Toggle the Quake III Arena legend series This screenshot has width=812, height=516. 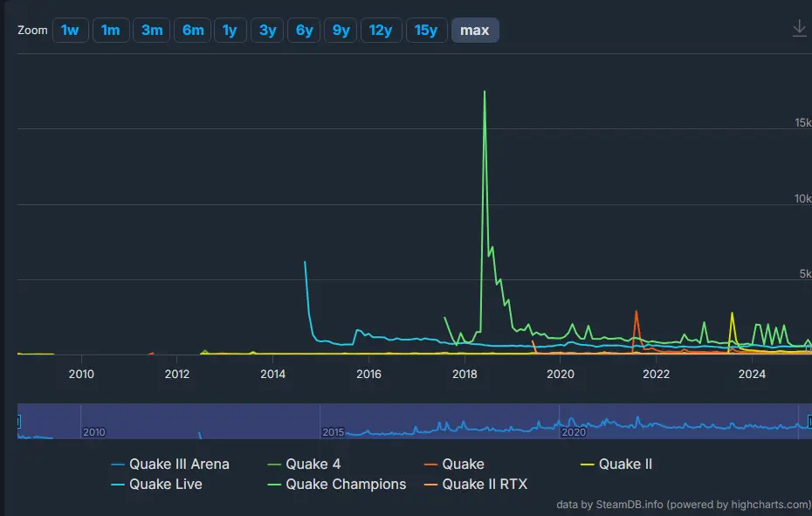point(181,464)
